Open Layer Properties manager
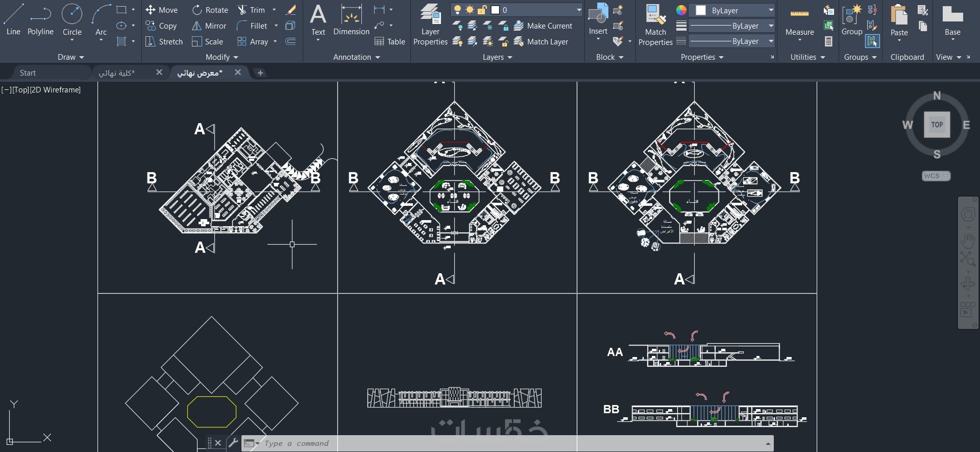This screenshot has height=452, width=980. pos(430,25)
